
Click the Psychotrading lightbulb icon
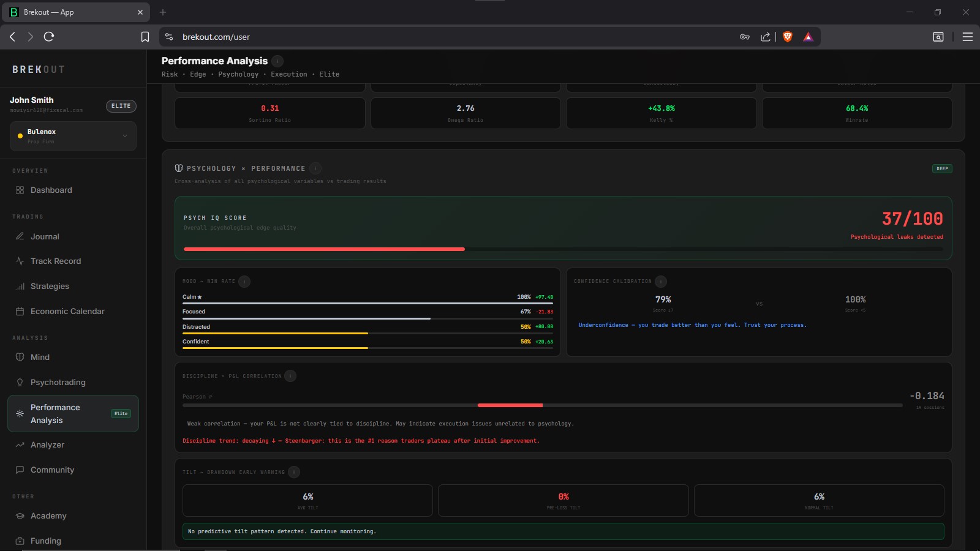[20, 382]
